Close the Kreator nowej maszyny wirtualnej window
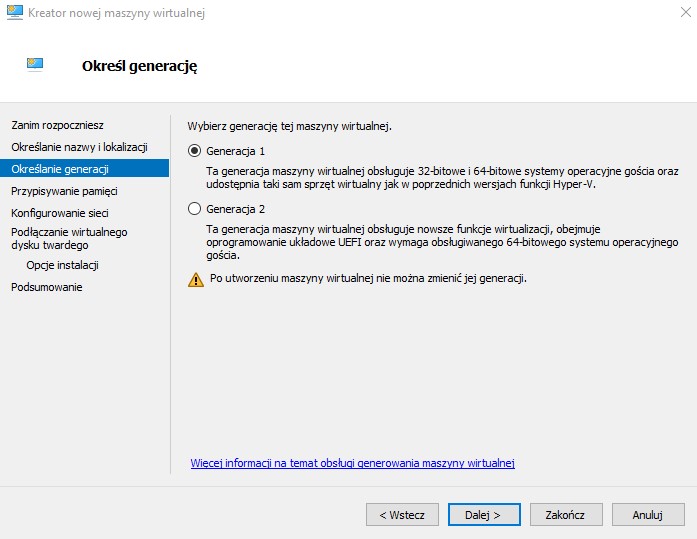Viewport: 697px width, 539px height. (x=686, y=12)
